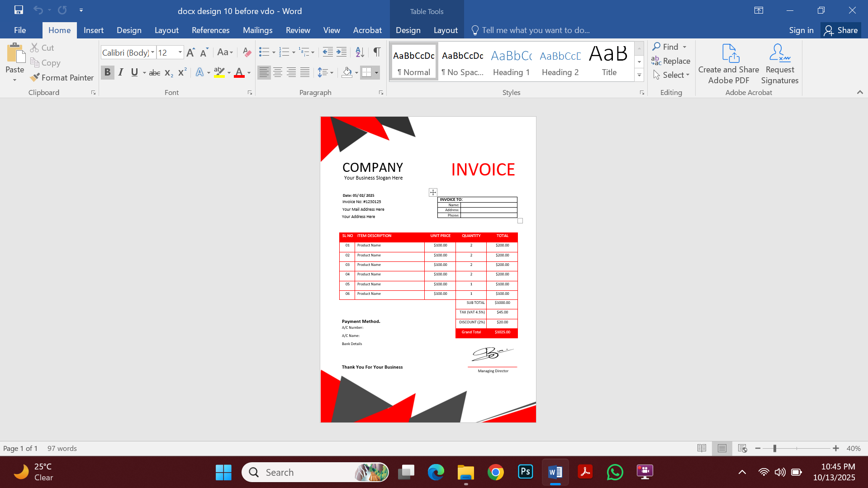Toggle Bold formatting
868x488 pixels.
(107, 72)
